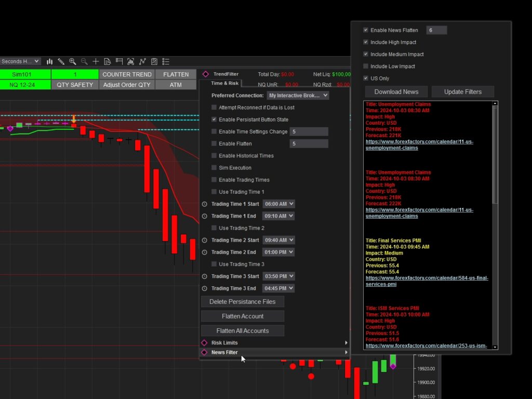Image resolution: width=532 pixels, height=399 pixels.
Task: Open the Seconds H timeframe dropdown
Action: pos(19,61)
